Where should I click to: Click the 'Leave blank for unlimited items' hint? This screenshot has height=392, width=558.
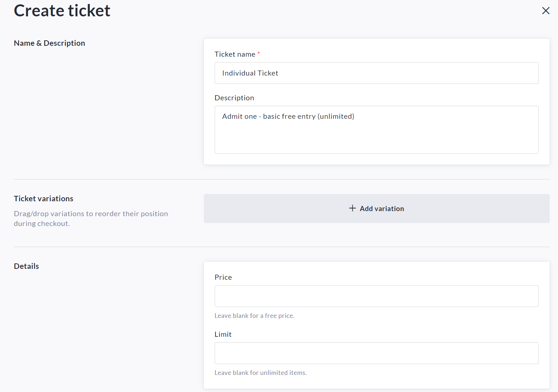point(260,373)
